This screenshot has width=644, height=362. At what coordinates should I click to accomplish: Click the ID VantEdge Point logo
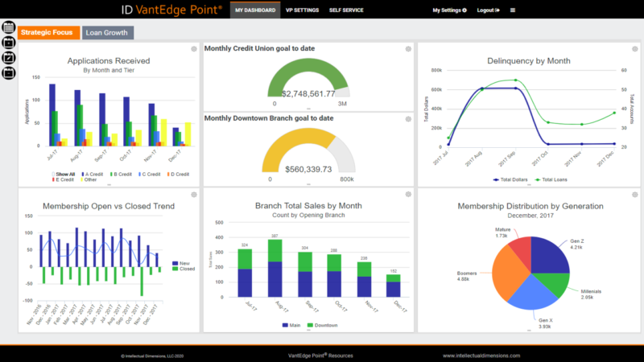171,10
